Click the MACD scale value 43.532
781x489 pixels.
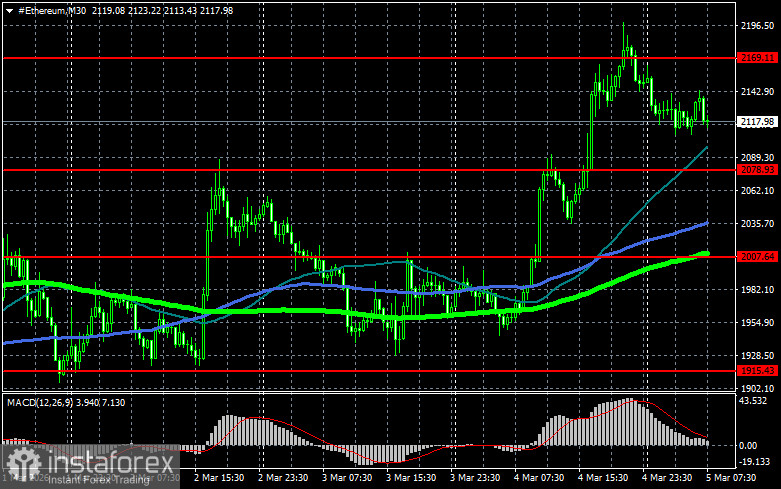(754, 401)
